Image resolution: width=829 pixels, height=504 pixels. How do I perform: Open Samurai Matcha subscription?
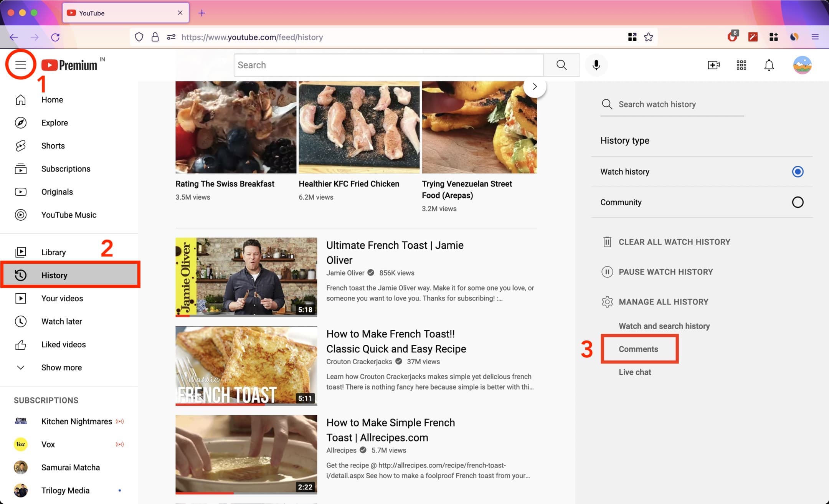pyautogui.click(x=69, y=467)
